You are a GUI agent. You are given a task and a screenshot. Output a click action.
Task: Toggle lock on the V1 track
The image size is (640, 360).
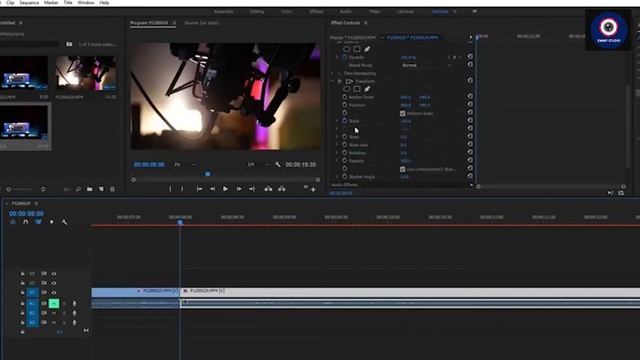click(22, 293)
